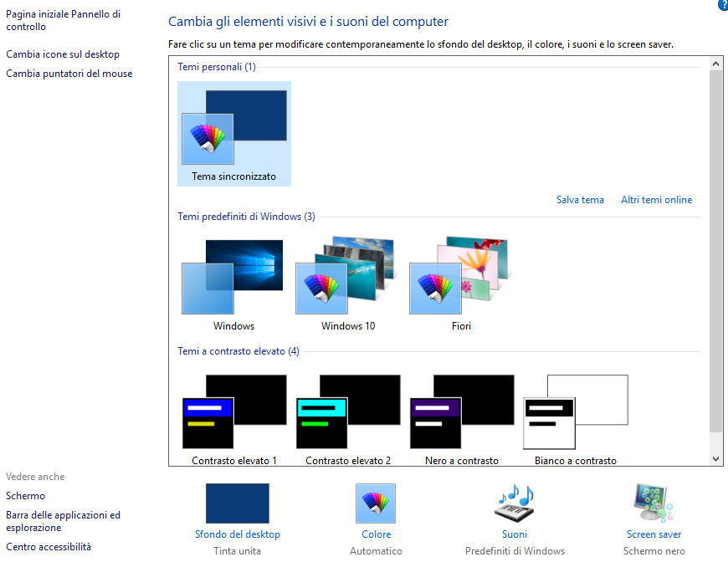Viewport: 728px width, 562px height.
Task: Click the Schermo nero label
Action: [654, 551]
